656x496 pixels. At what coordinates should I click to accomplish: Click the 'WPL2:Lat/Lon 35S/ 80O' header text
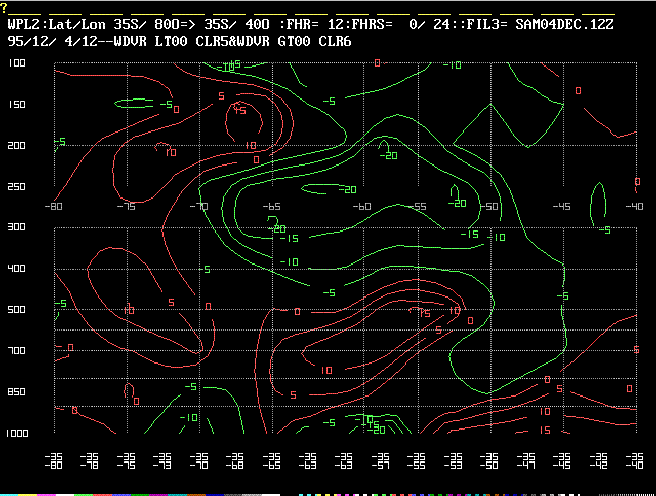pos(94,24)
